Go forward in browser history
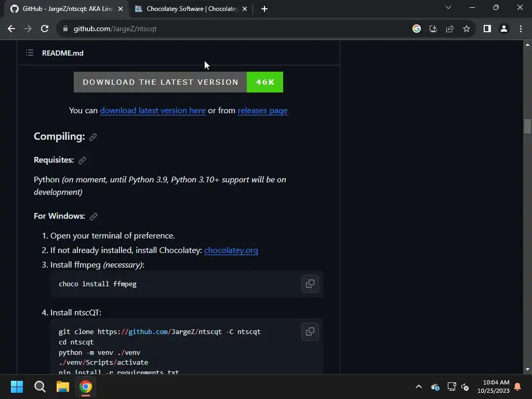The image size is (532, 399). point(28,29)
